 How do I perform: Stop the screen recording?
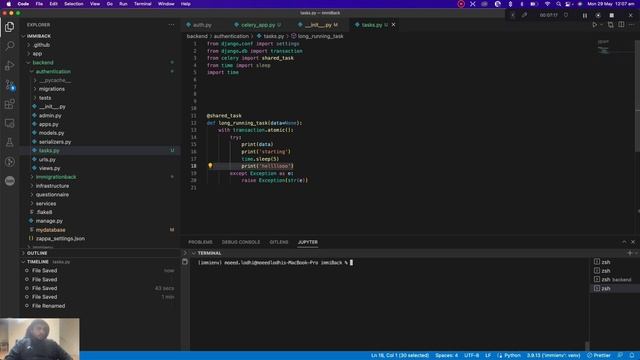click(611, 16)
